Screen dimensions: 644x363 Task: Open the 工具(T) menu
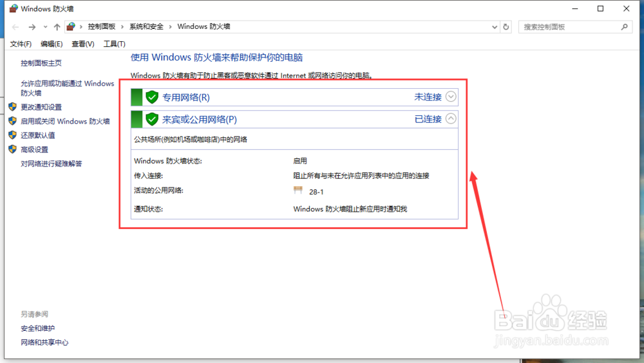114,44
